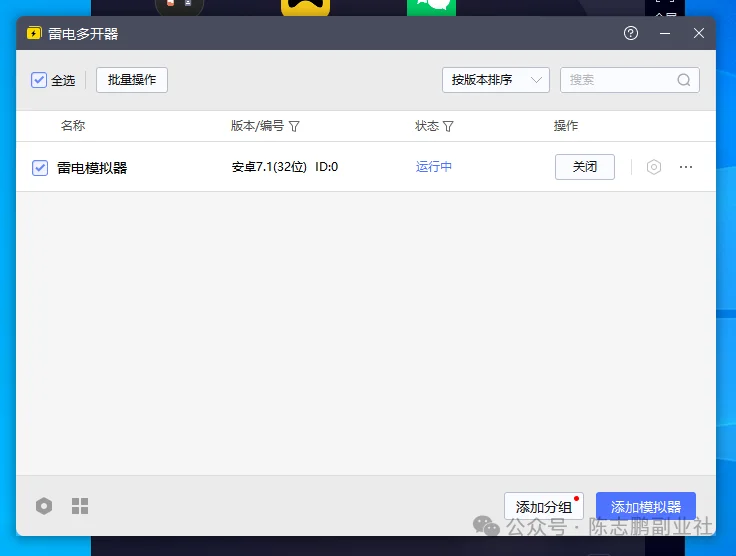This screenshot has height=556, width=736.
Task: Close the 雷电多开器 window
Action: tap(698, 33)
